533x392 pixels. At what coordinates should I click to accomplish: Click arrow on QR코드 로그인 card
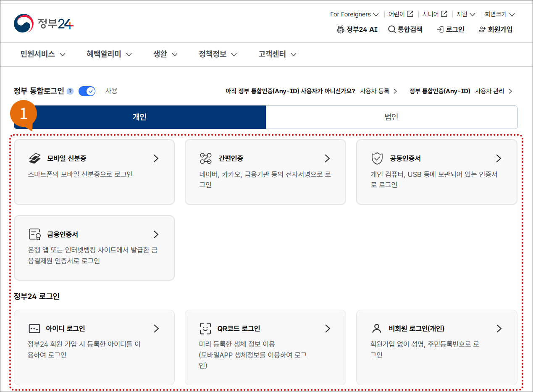[327, 329]
